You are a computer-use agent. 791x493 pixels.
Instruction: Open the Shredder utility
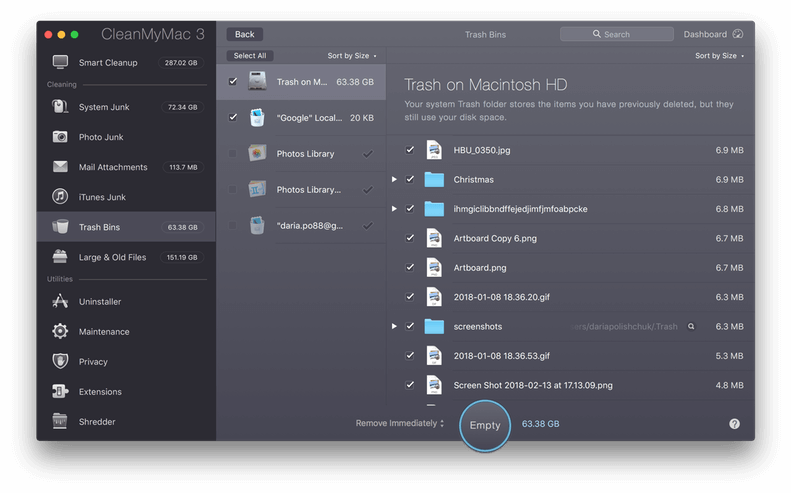[126, 421]
